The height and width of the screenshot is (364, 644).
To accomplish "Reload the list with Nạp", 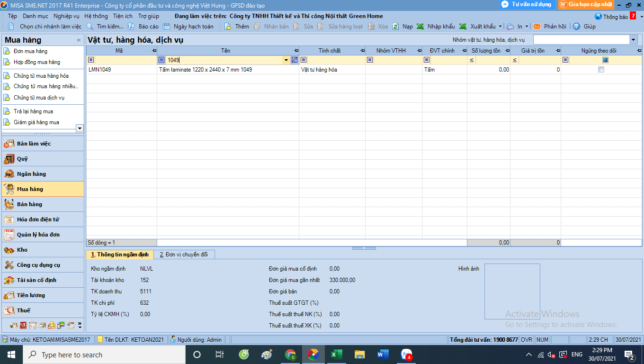I will tap(402, 27).
